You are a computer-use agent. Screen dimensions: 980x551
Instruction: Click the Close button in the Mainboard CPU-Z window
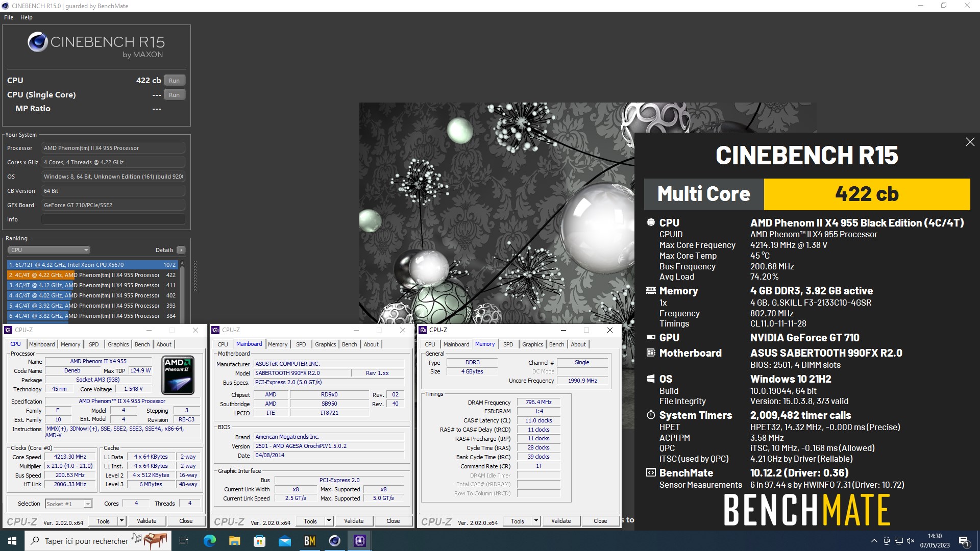[x=393, y=521]
